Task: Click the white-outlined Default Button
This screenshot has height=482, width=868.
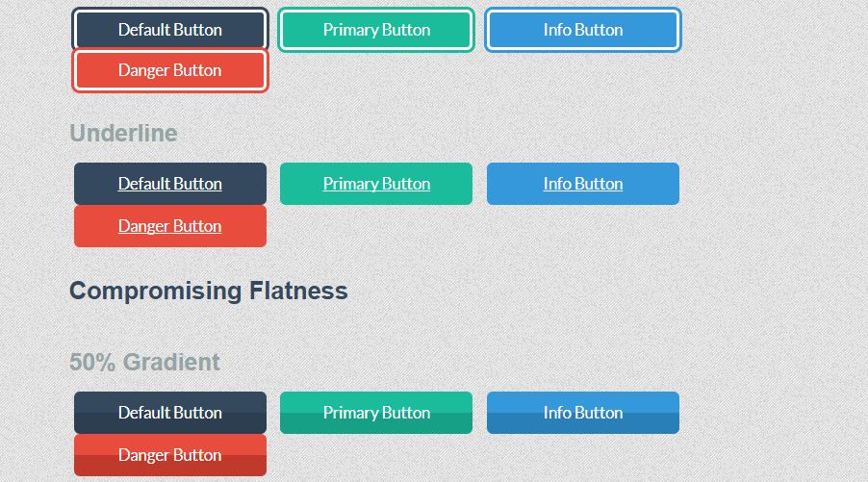Action: pyautogui.click(x=170, y=30)
